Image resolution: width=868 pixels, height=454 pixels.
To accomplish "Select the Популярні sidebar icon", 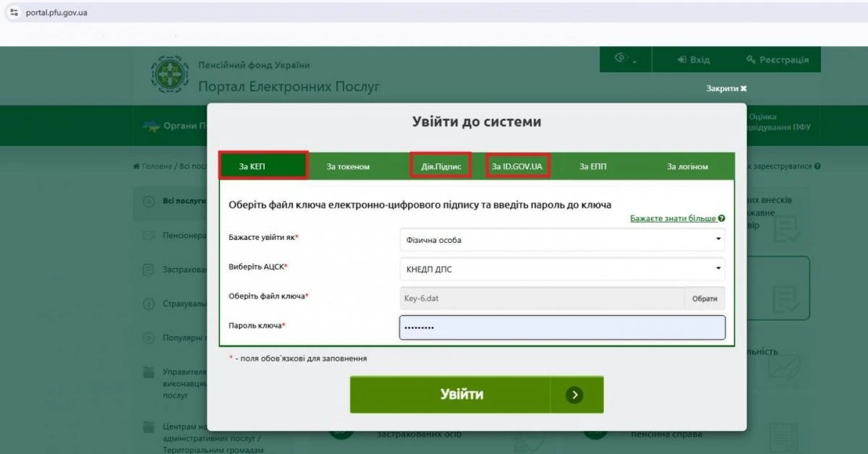I will click(x=150, y=338).
